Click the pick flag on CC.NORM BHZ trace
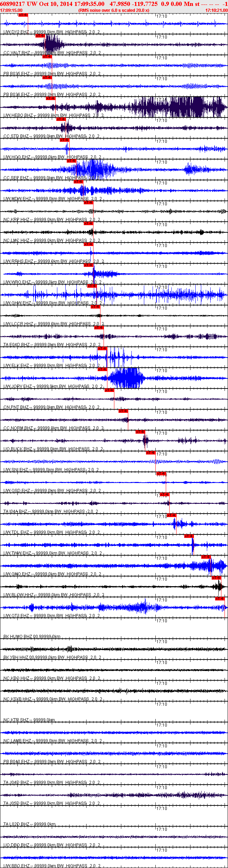Viewport: 228px width, 868px height. coord(124,411)
